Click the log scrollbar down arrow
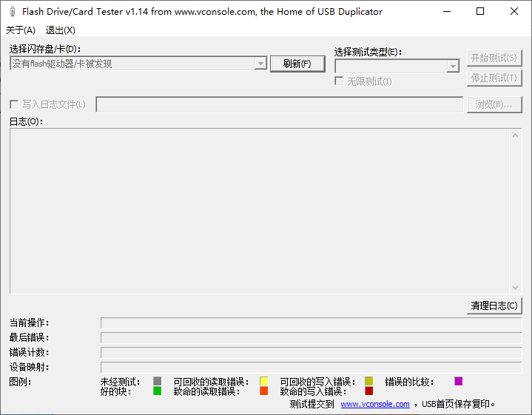This screenshot has width=532, height=415. pos(515,288)
